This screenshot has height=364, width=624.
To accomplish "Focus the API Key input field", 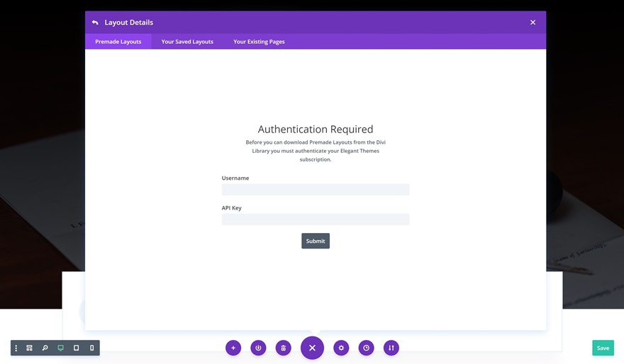I will 316,220.
